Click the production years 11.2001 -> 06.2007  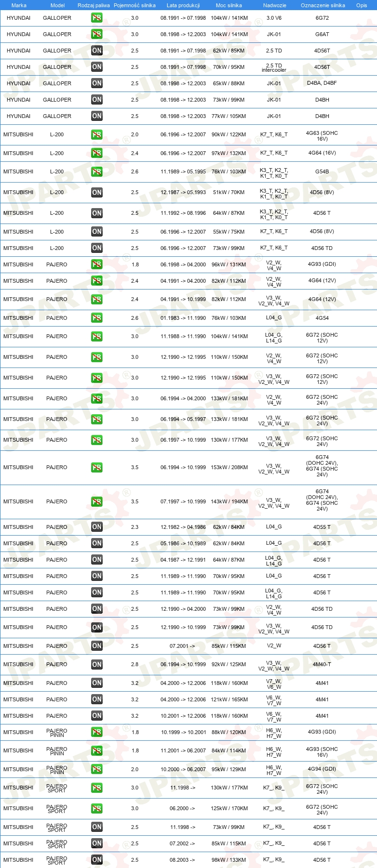183,750
